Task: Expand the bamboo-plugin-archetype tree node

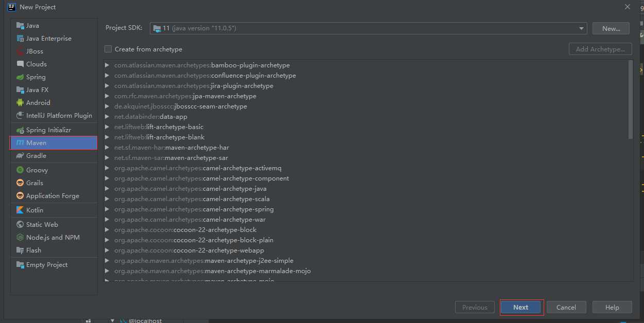Action: tap(107, 65)
